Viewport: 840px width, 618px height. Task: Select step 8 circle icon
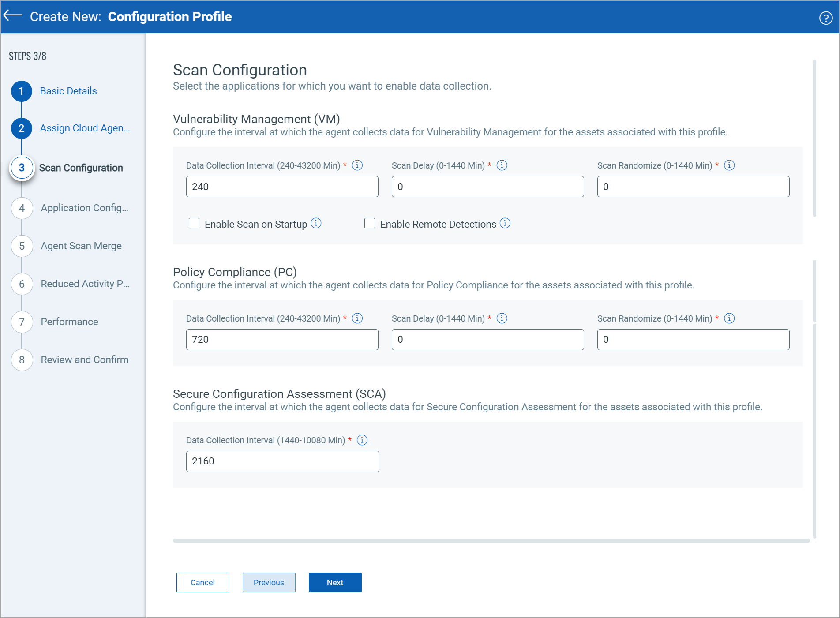pyautogui.click(x=22, y=360)
